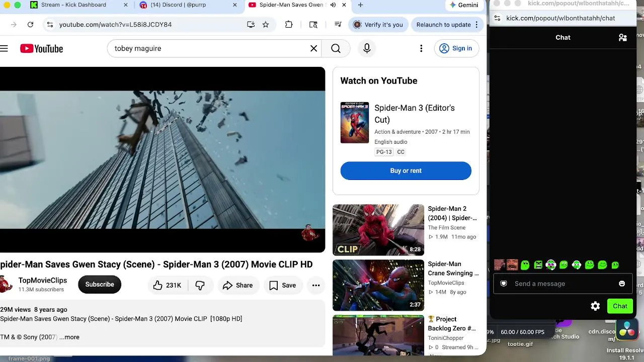Click the shield badge icon in chat input

(504, 284)
